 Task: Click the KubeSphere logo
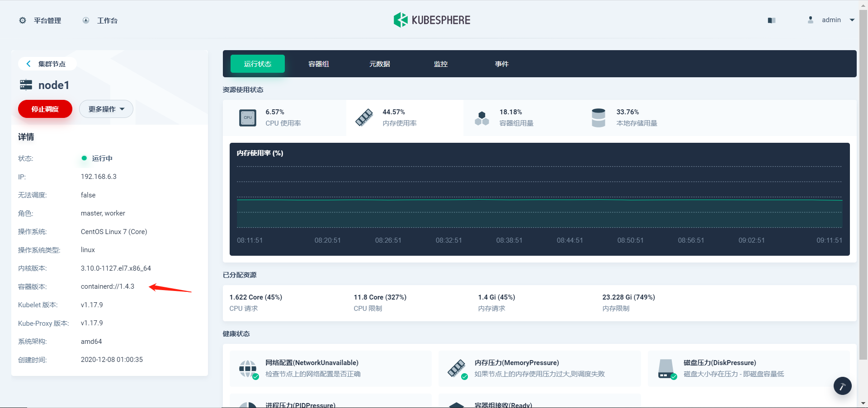(432, 20)
